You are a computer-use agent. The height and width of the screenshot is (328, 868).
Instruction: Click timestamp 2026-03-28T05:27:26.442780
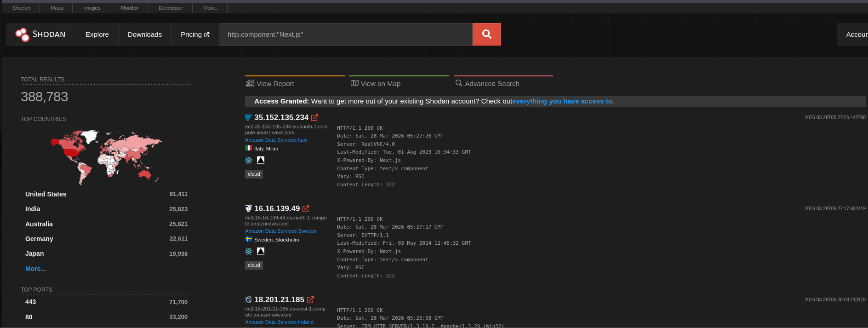835,118
